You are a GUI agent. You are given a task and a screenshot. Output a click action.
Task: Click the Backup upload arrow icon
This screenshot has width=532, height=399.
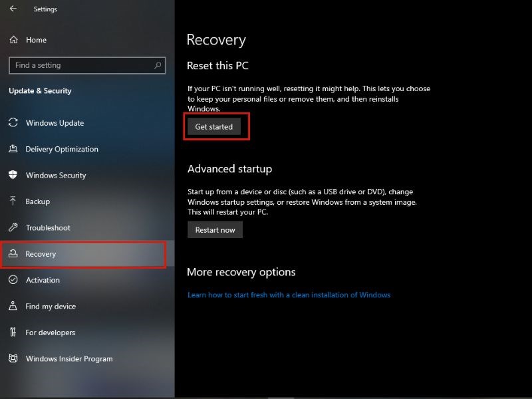[x=13, y=201]
